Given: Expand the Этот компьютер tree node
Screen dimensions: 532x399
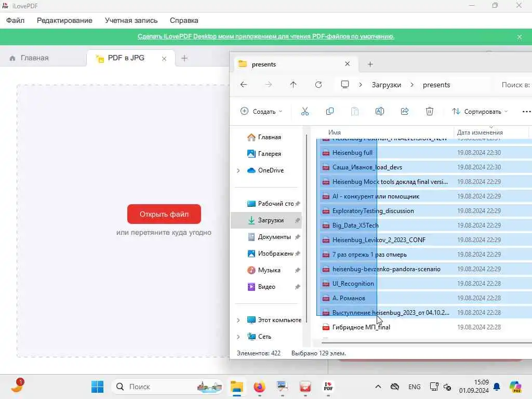Looking at the screenshot, I should click(238, 320).
